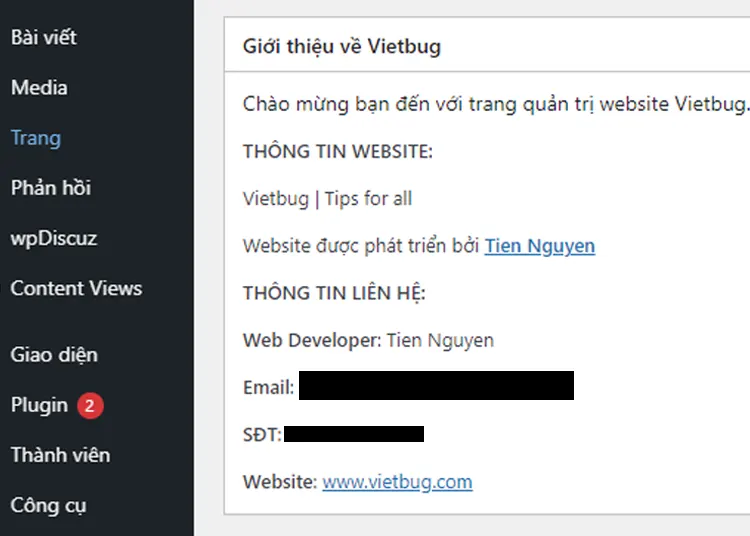Navigate to the Giao diện menu
Image resolution: width=750 pixels, height=536 pixels.
[54, 355]
